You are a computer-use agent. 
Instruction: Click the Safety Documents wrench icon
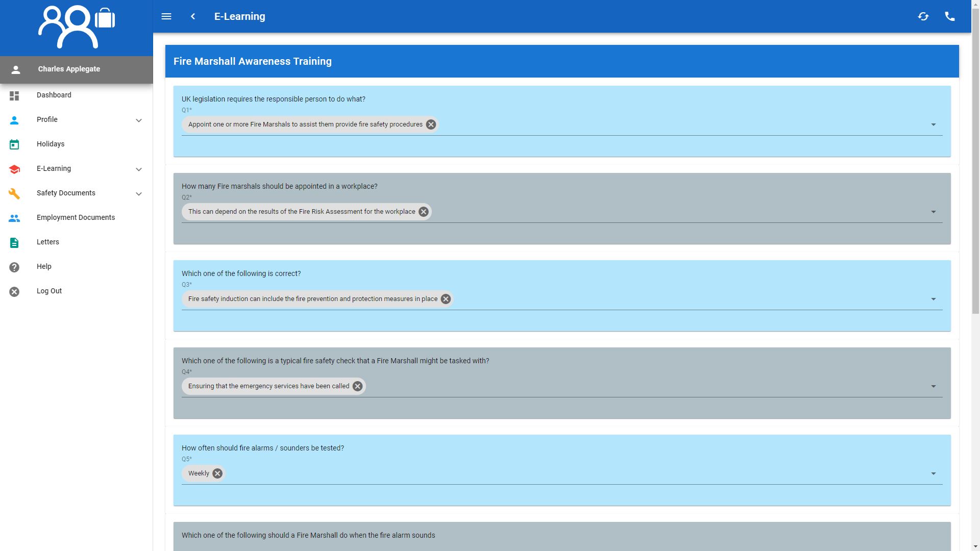pyautogui.click(x=14, y=193)
